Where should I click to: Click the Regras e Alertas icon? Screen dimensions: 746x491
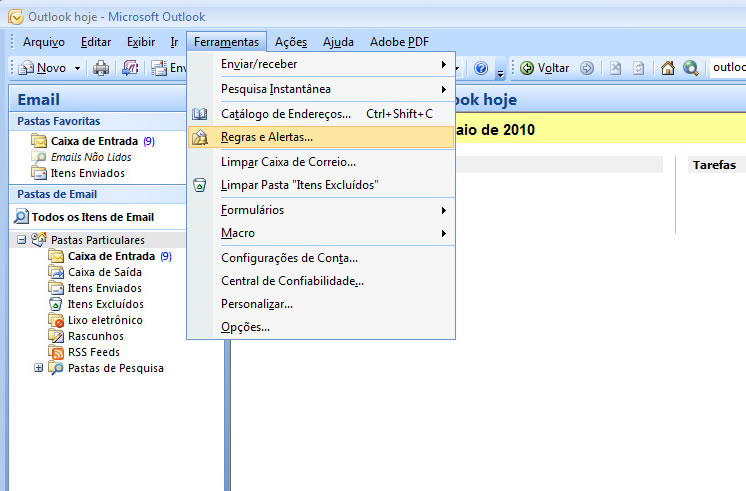[x=199, y=137]
